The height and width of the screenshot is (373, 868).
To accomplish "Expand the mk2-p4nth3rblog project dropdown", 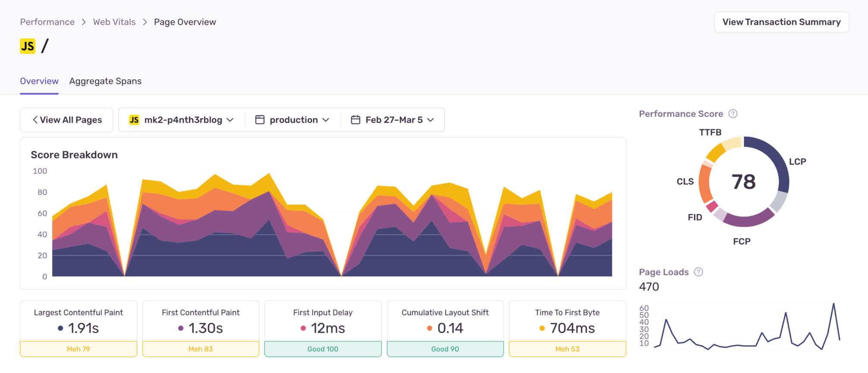I will (x=182, y=120).
